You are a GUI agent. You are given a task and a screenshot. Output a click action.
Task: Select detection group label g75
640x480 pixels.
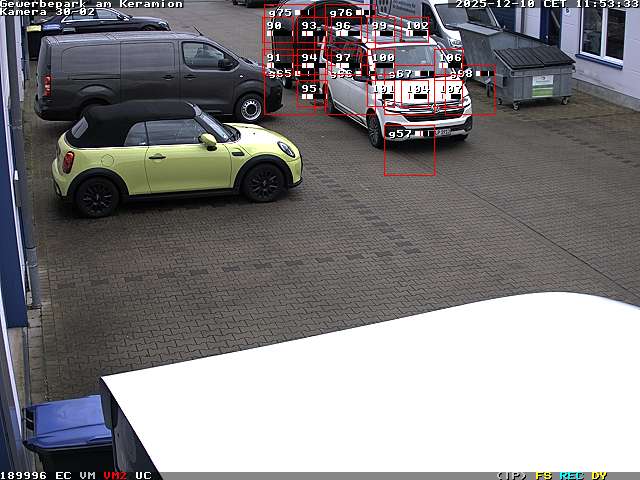click(x=280, y=13)
